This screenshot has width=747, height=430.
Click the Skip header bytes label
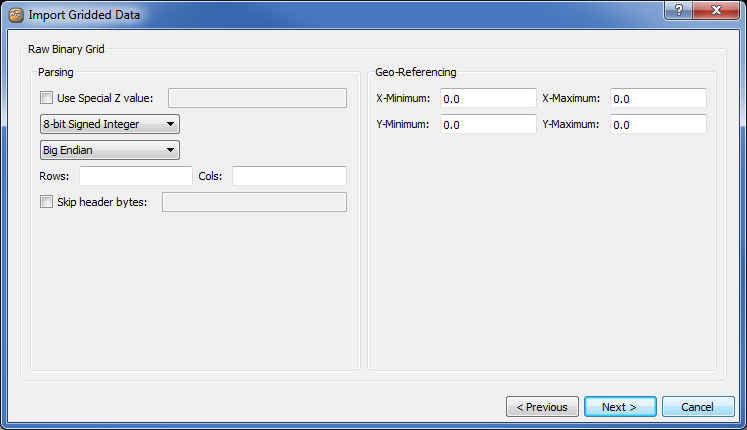click(102, 202)
